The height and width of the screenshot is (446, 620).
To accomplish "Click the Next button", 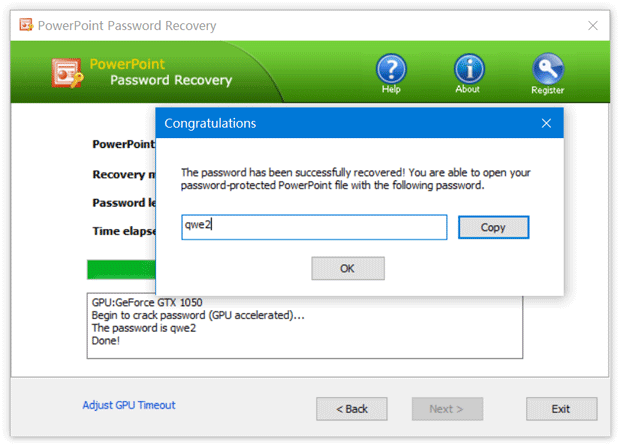I will pos(447,409).
